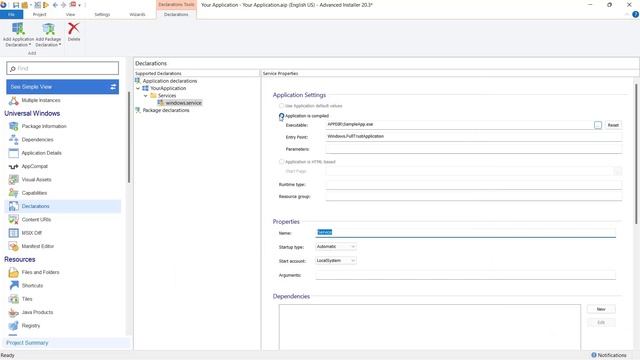Image resolution: width=640 pixels, height=360 pixels.
Task: Open Notifications in the status bar
Action: click(x=609, y=356)
